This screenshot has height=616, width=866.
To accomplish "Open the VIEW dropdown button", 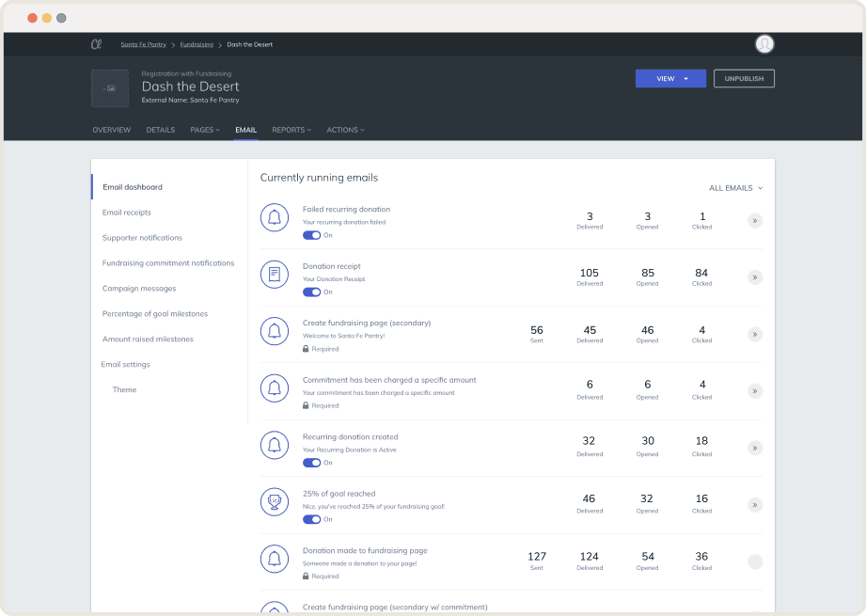I will pyautogui.click(x=670, y=78).
